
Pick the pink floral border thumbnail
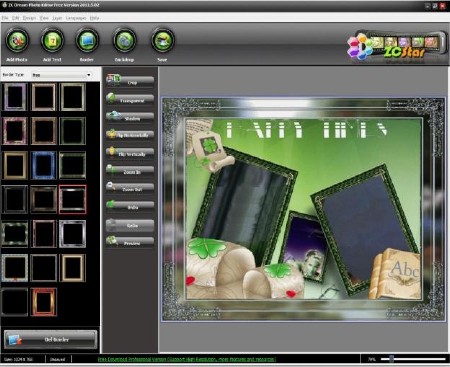[15, 131]
